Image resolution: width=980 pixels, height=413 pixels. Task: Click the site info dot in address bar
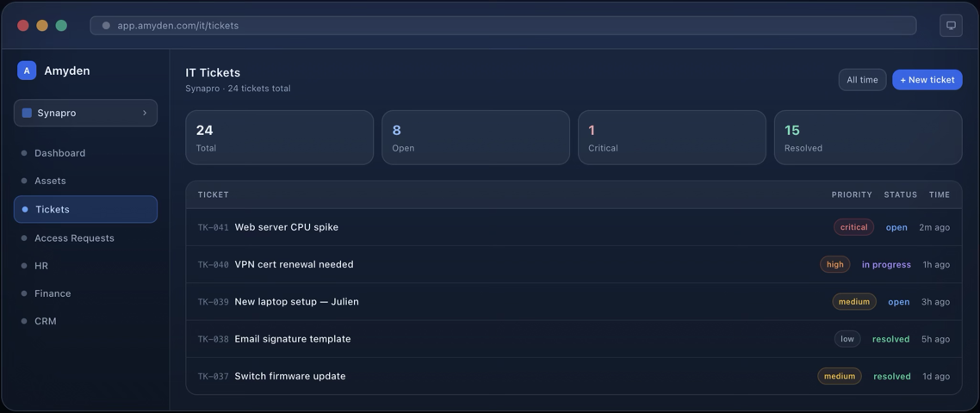(106, 26)
